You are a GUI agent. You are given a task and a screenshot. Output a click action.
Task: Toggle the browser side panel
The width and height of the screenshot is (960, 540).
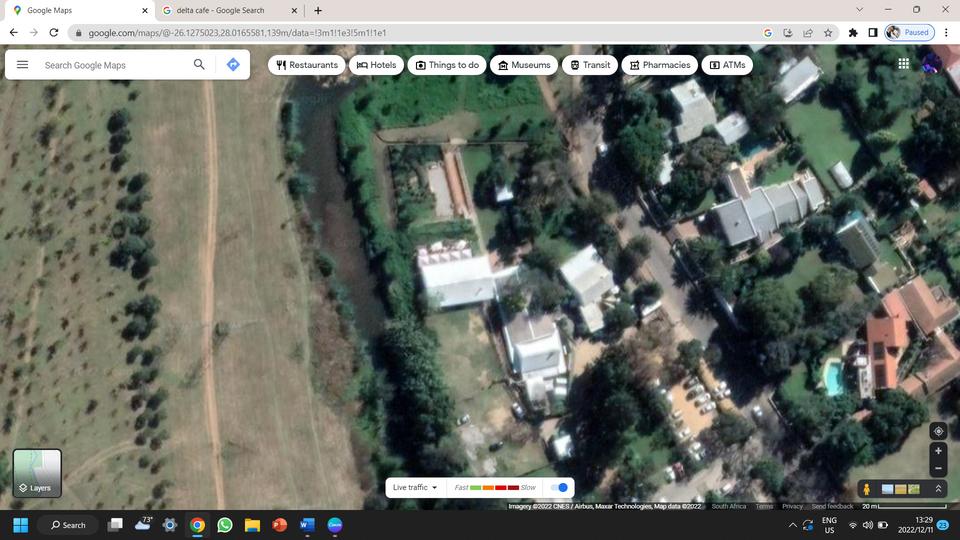(873, 33)
